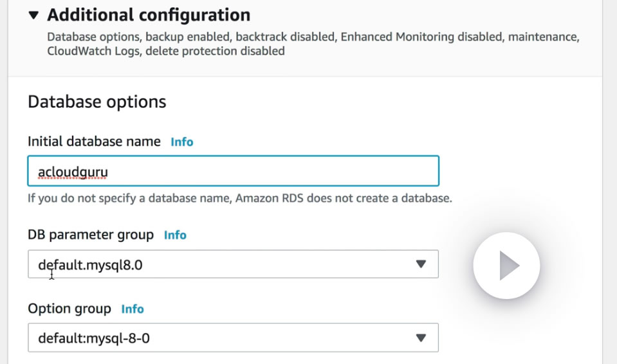
Task: Click the Initial database name label
Action: coord(94,141)
